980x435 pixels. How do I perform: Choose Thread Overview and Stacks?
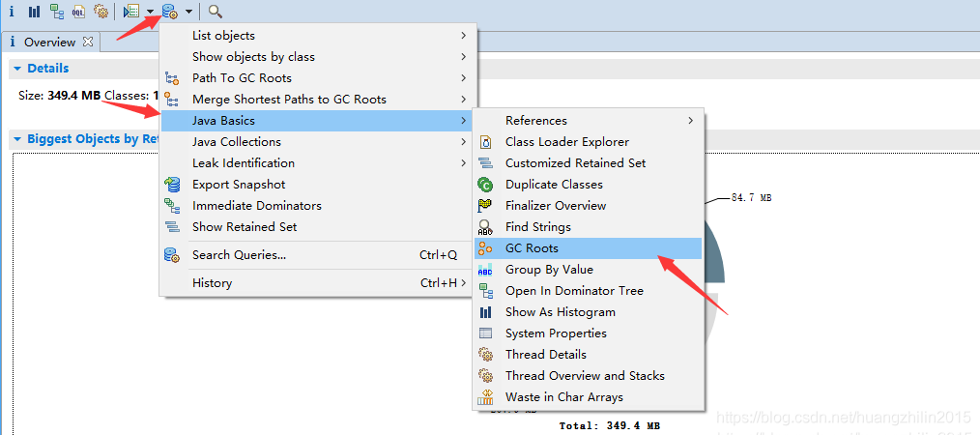point(584,376)
